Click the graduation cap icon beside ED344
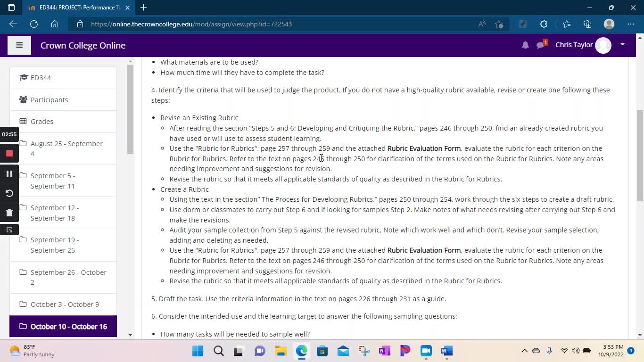The height and width of the screenshot is (362, 644). coord(24,77)
